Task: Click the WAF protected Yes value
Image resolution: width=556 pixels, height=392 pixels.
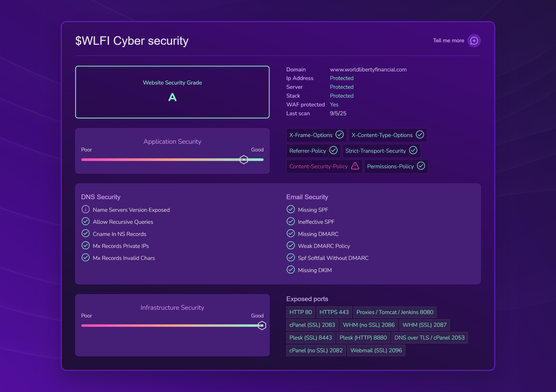Action: (334, 105)
